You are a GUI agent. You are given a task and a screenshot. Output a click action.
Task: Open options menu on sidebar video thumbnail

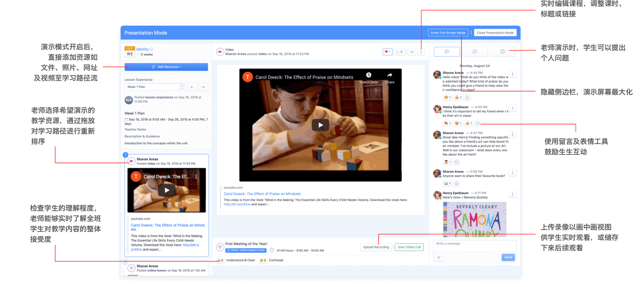196,177
